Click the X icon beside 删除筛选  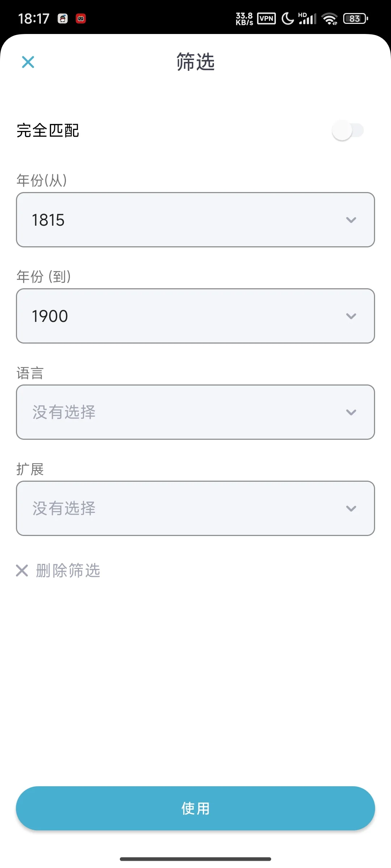22,571
